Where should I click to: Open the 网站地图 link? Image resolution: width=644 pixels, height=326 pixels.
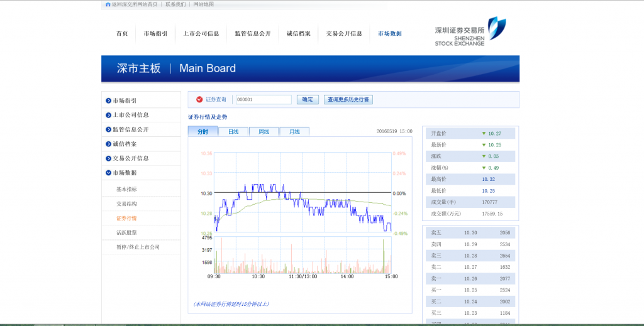click(203, 4)
